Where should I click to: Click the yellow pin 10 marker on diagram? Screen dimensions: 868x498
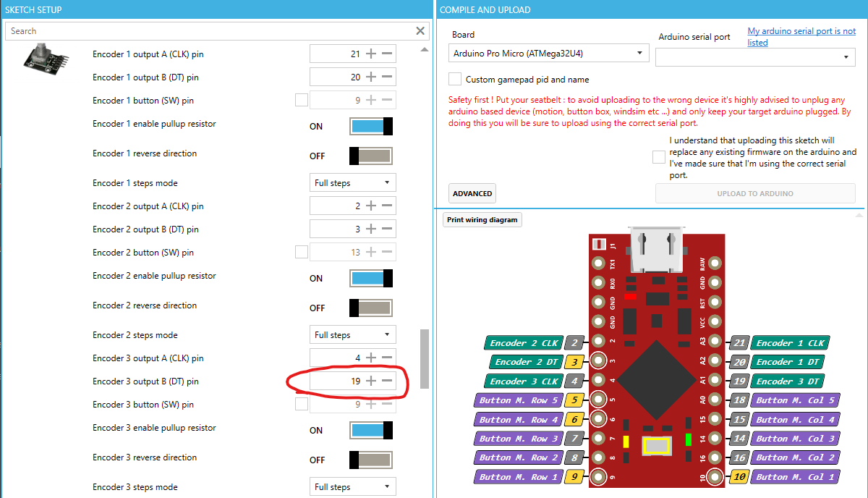tap(738, 476)
